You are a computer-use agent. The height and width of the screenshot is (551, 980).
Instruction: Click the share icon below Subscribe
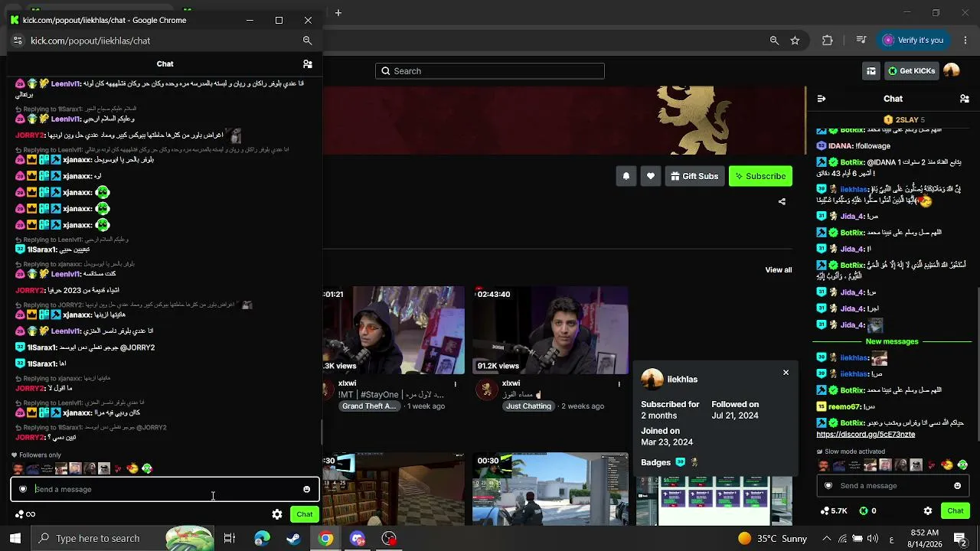(x=782, y=202)
